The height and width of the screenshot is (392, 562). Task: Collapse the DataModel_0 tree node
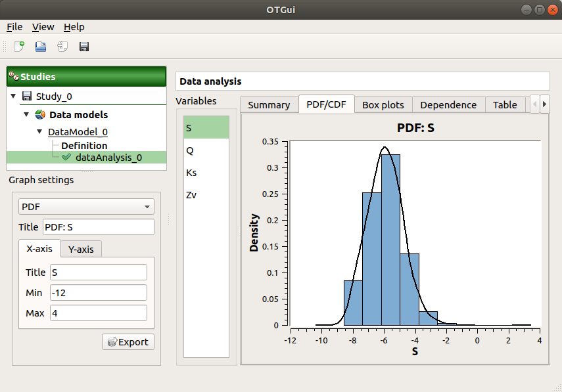[x=39, y=131]
